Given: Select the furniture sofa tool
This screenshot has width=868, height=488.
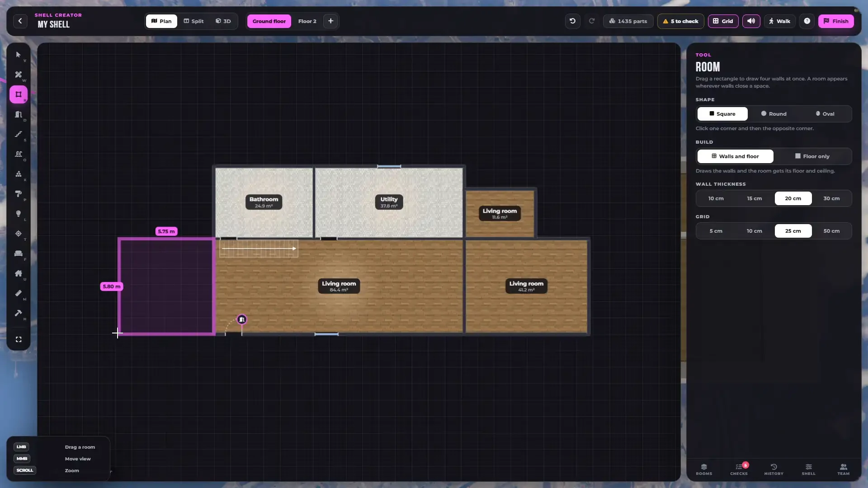Looking at the screenshot, I should [x=19, y=253].
